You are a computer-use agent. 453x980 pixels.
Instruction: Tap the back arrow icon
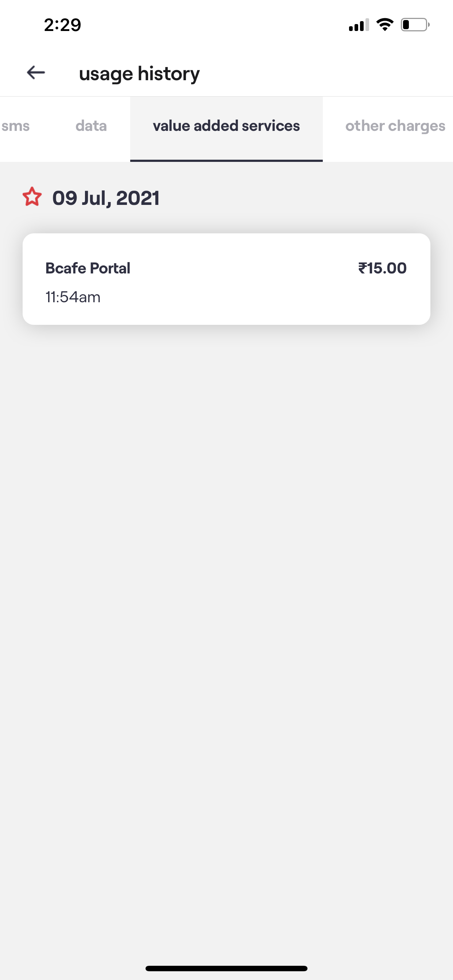click(36, 72)
